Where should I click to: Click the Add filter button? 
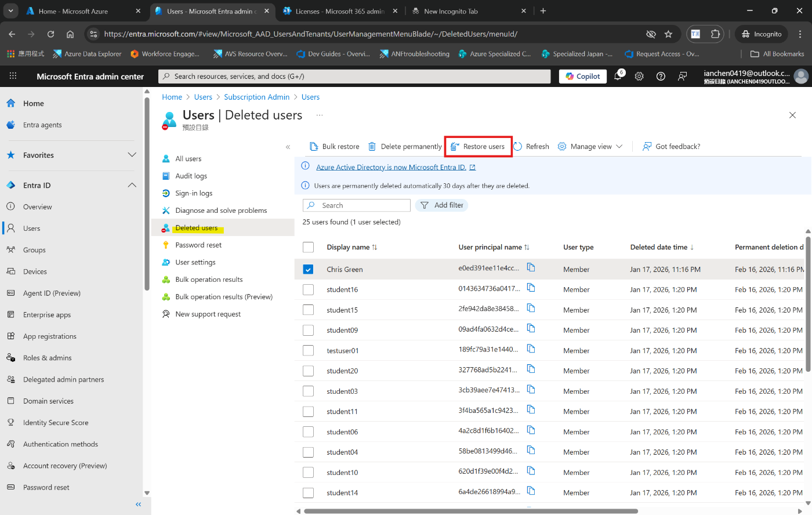[441, 205]
